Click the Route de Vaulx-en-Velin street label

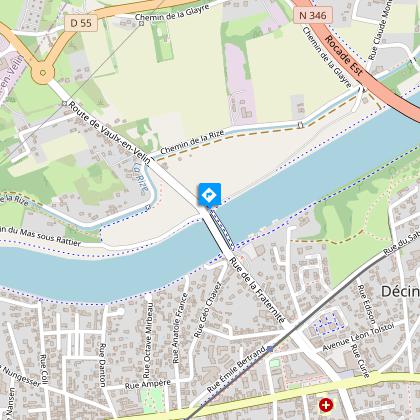110,134
